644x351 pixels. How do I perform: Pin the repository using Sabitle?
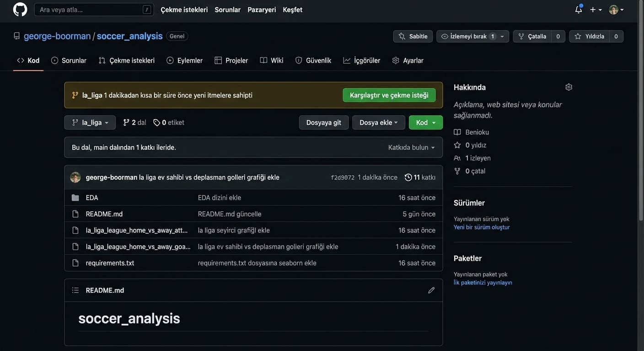point(413,37)
